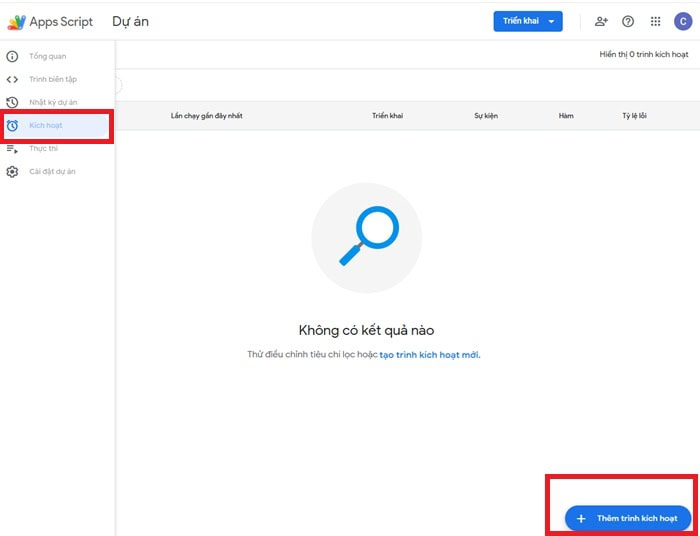The width and height of the screenshot is (700, 536).
Task: Click the Apps Script logo
Action: pos(17,21)
